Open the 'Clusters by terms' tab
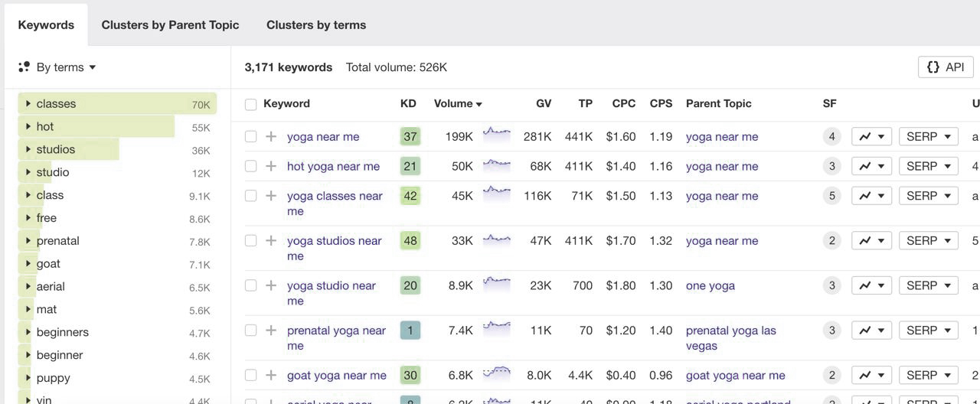This screenshot has height=404, width=980. click(316, 24)
